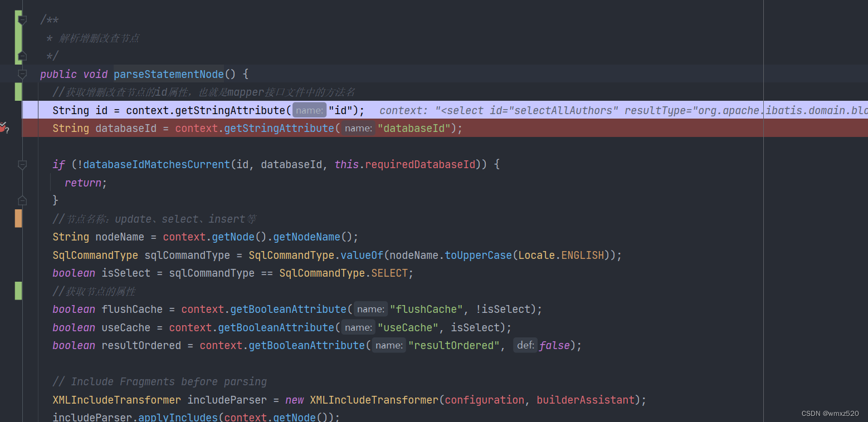Click the toUpperCase method call
This screenshot has height=422, width=868.
478,255
